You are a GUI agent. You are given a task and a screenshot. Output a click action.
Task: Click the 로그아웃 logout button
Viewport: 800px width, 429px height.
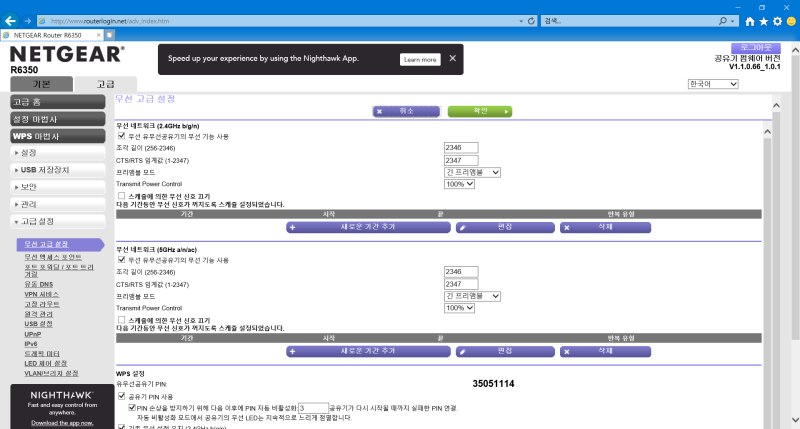tap(756, 47)
